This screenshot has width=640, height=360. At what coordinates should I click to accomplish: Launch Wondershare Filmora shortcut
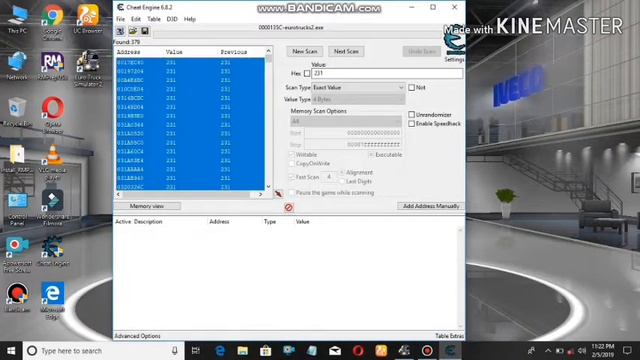pyautogui.click(x=52, y=208)
